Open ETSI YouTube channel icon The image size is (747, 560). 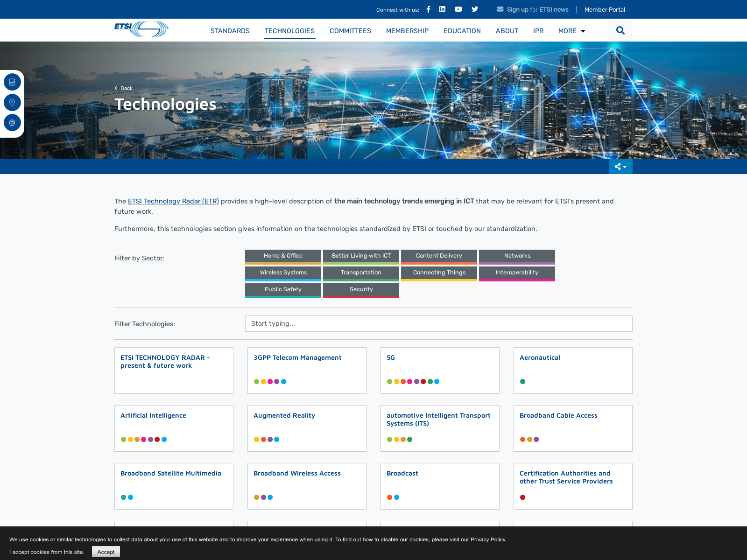click(458, 9)
